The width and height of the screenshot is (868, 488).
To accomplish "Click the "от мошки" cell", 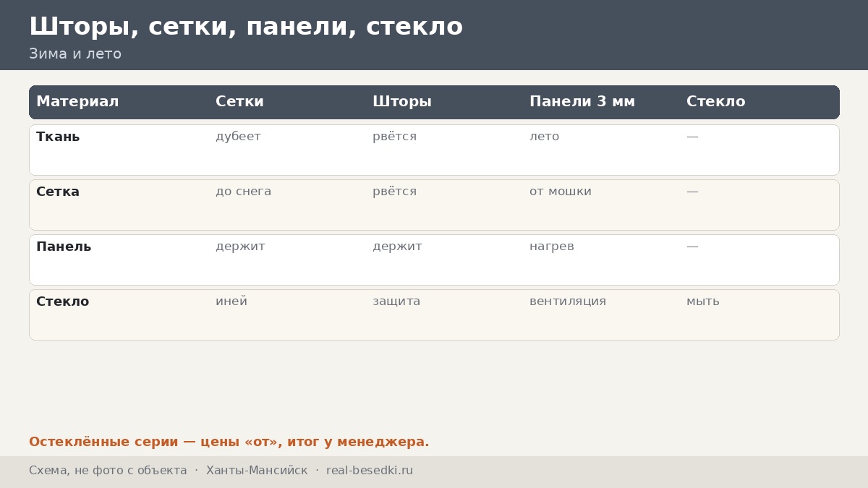I will click(561, 192).
